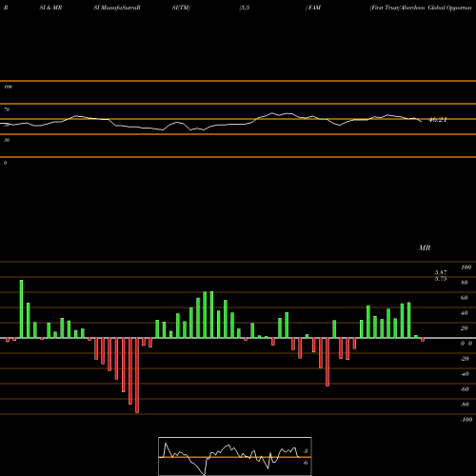This screenshot has width=476, height=476.
Task: Click the RSI value label 46.21
Action: tap(438, 120)
